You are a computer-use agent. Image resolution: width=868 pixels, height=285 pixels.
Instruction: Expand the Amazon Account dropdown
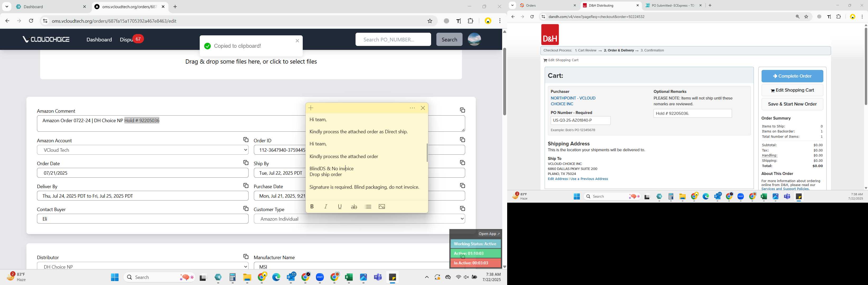coord(143,150)
